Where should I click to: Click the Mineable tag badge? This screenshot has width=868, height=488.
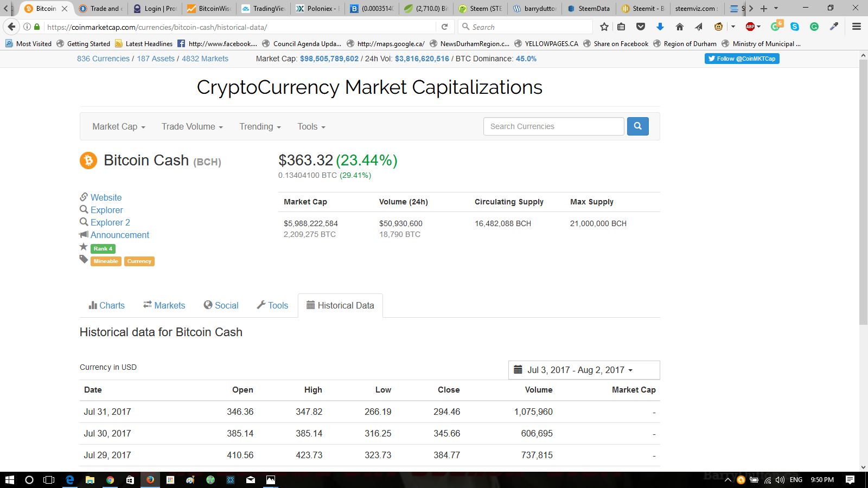coord(106,261)
